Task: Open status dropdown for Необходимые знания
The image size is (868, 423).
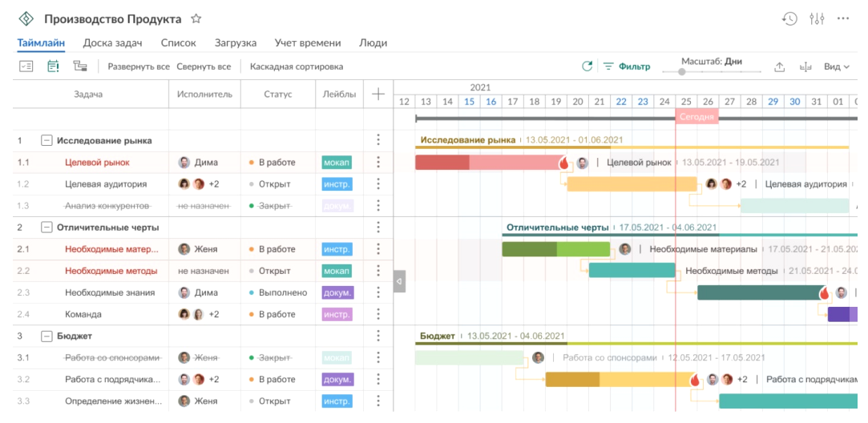Action: [278, 292]
